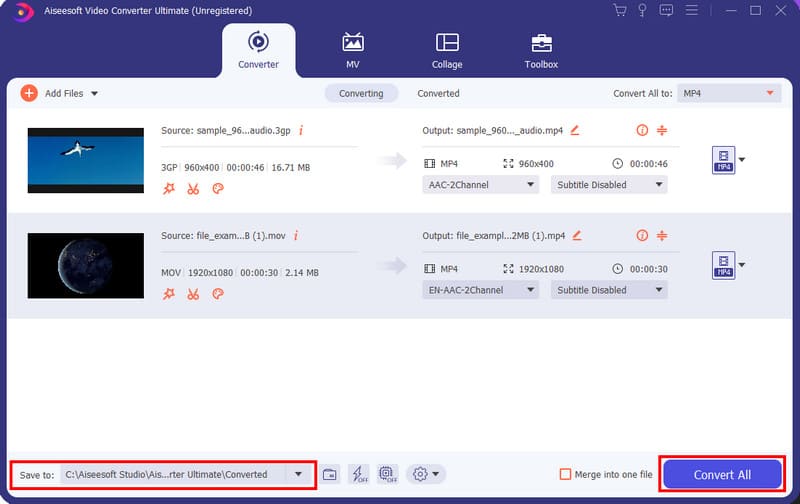The width and height of the screenshot is (800, 504).
Task: Click the Save to path field
Action: click(173, 474)
